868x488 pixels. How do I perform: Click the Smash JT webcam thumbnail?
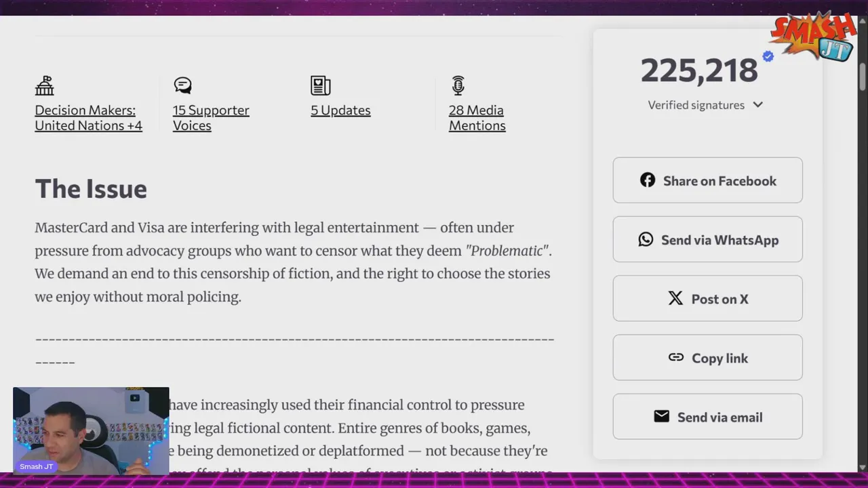(91, 431)
